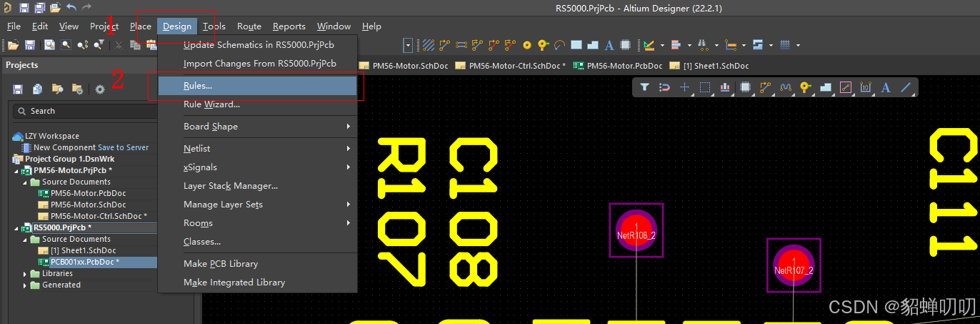Select PCB001xx.PcbDoc in project tree
The image size is (980, 324).
click(84, 262)
